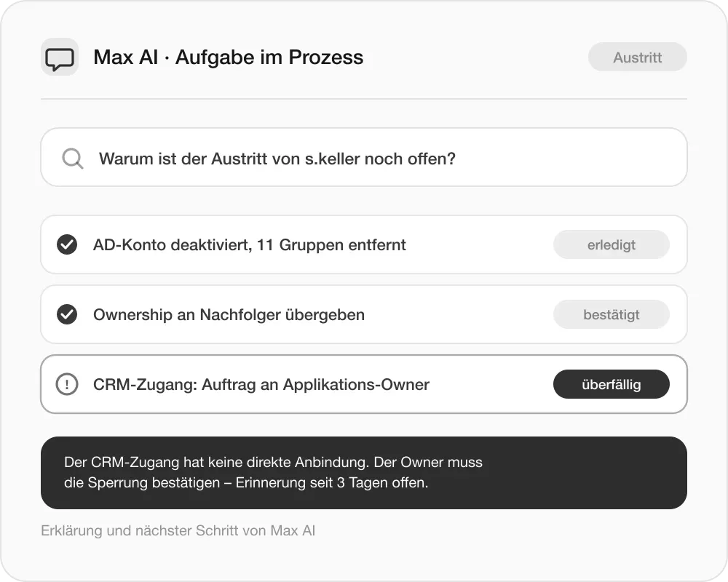Click the title Max AI · Aufgabe im Prozess

(228, 57)
